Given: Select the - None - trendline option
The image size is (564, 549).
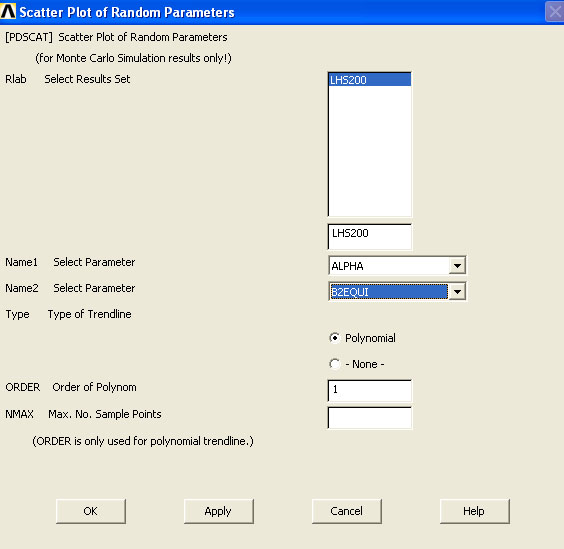Looking at the screenshot, I should [x=335, y=364].
